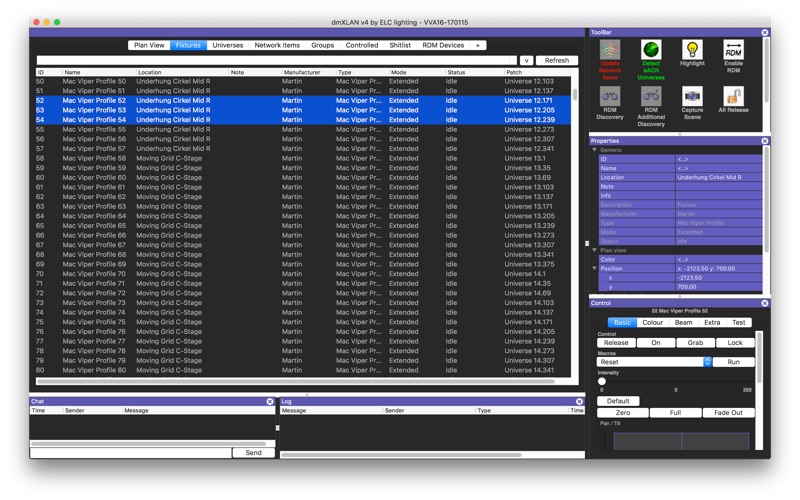Viewport: 800px width, 500px height.
Task: Close the ToolBar panel
Action: [x=765, y=32]
